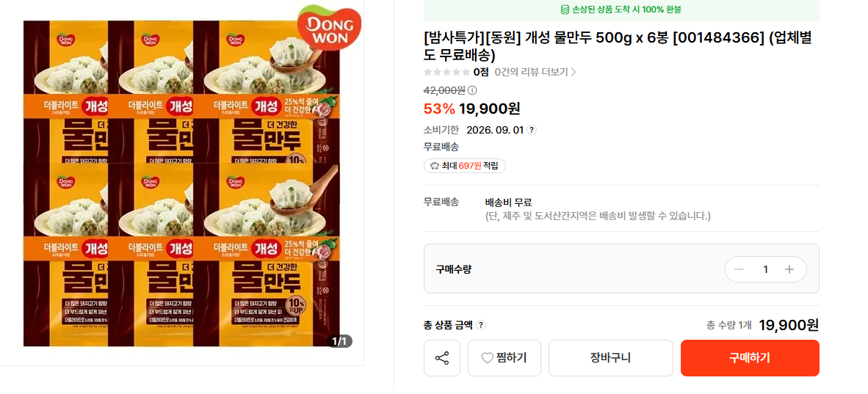Open the 총 상품 금액 help icon
868x394 pixels.
(481, 325)
